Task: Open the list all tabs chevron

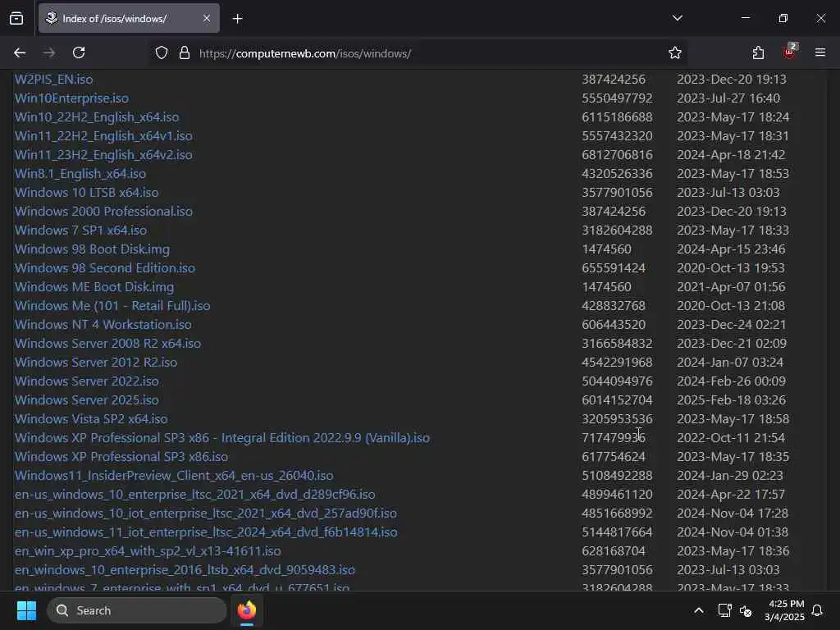Action: click(x=677, y=18)
